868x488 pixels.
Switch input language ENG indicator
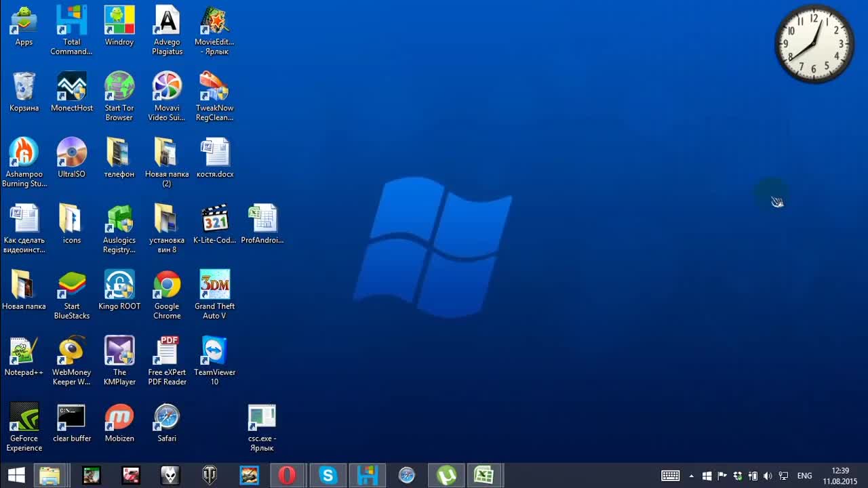[805, 476]
